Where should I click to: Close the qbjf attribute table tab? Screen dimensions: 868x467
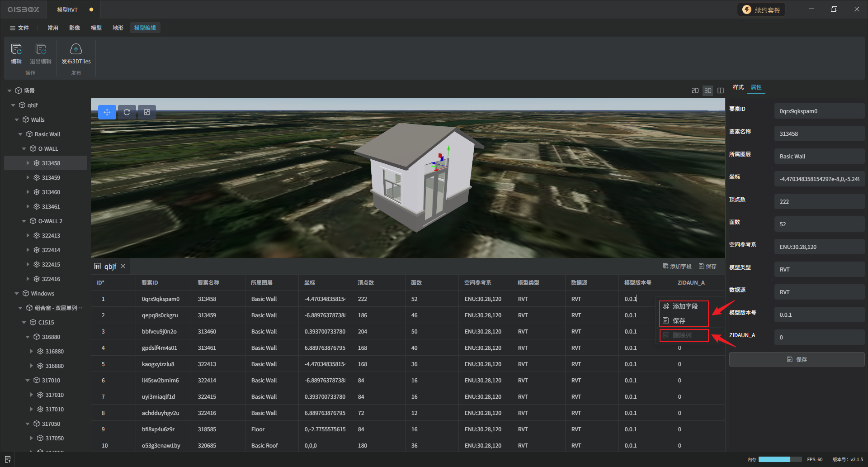(123, 266)
